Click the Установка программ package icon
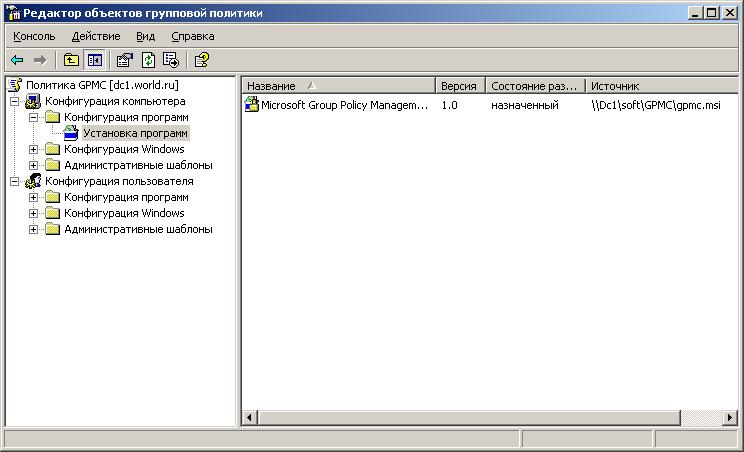The width and height of the screenshot is (744, 452). (x=71, y=133)
